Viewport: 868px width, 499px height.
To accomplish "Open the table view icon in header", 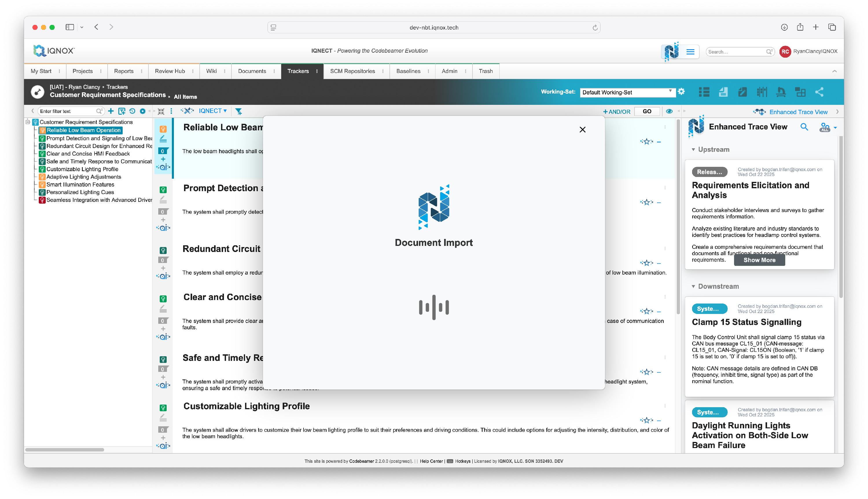I will tap(704, 92).
